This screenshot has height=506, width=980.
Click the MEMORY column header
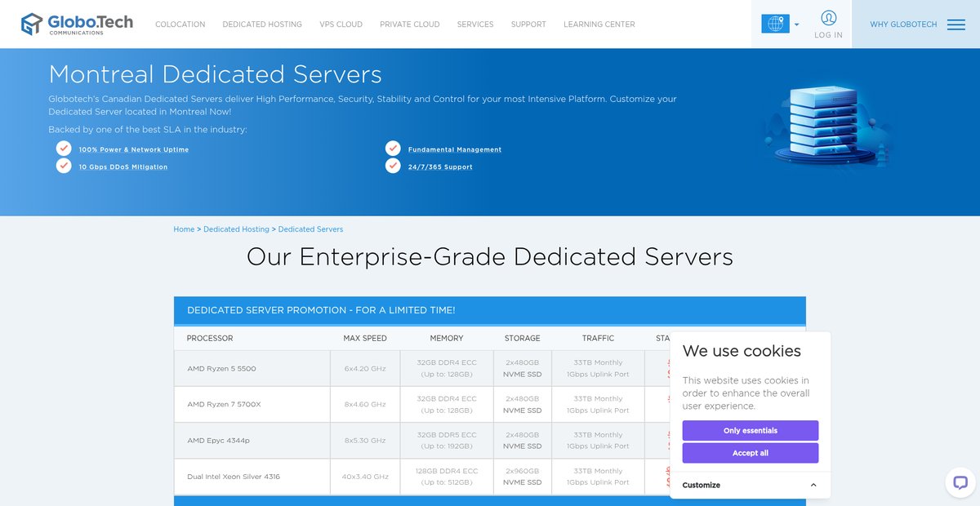point(447,338)
